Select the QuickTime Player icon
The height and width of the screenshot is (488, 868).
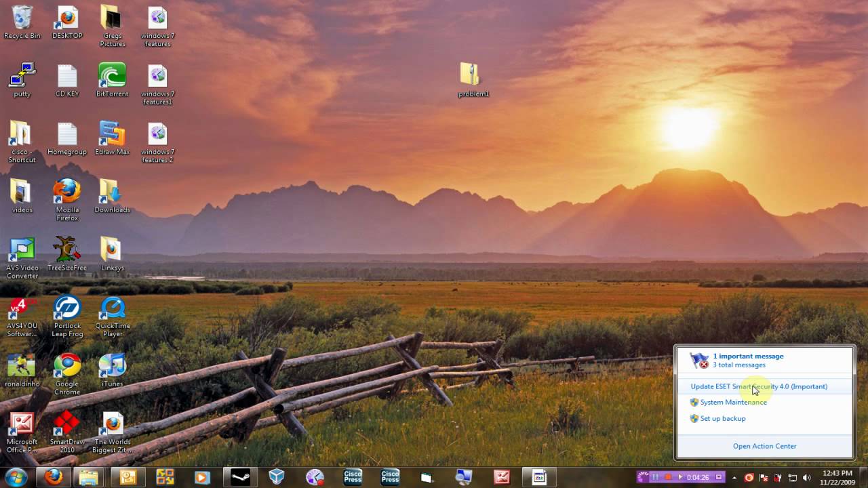(x=112, y=317)
